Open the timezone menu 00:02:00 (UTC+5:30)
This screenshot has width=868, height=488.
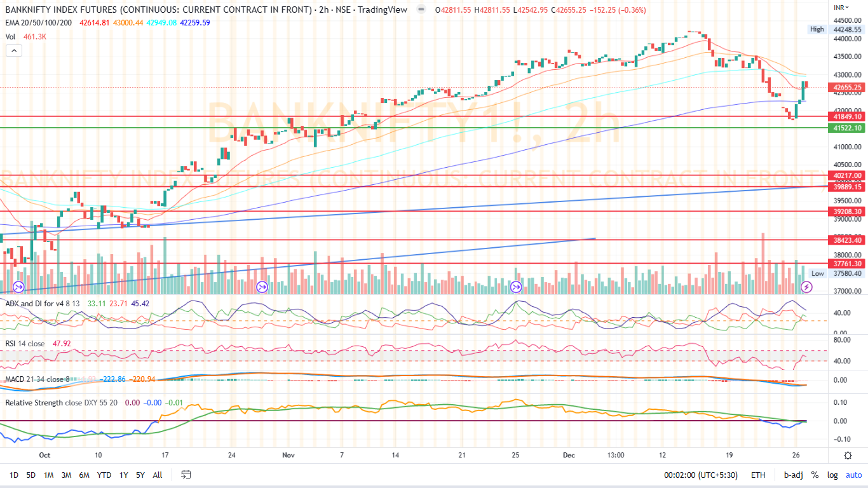(701, 475)
